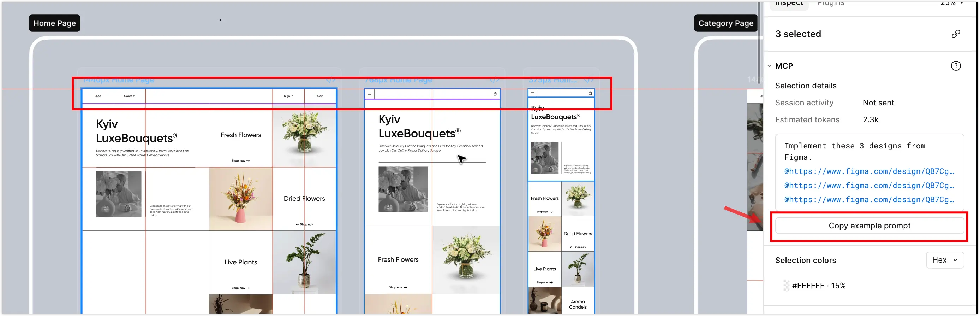Click the Copy example prompt button
Image resolution: width=980 pixels, height=316 pixels.
(869, 226)
